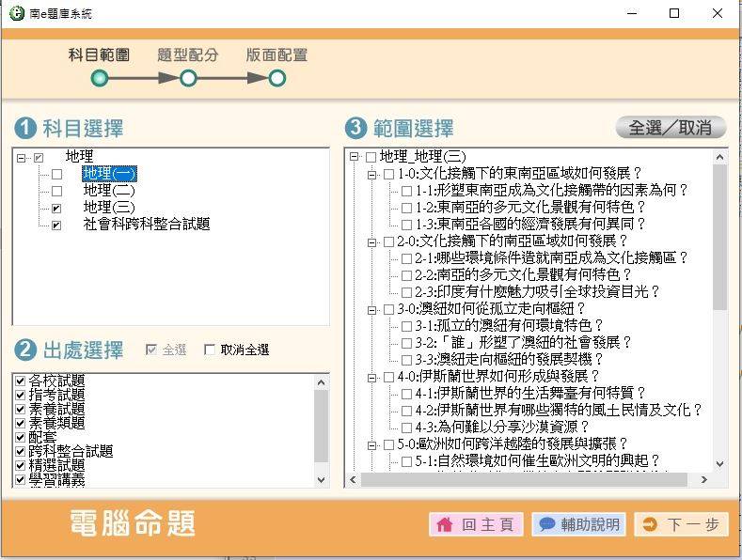Image resolution: width=742 pixels, height=560 pixels.
Task: Click range list scroll up arrow
Action: (x=719, y=157)
